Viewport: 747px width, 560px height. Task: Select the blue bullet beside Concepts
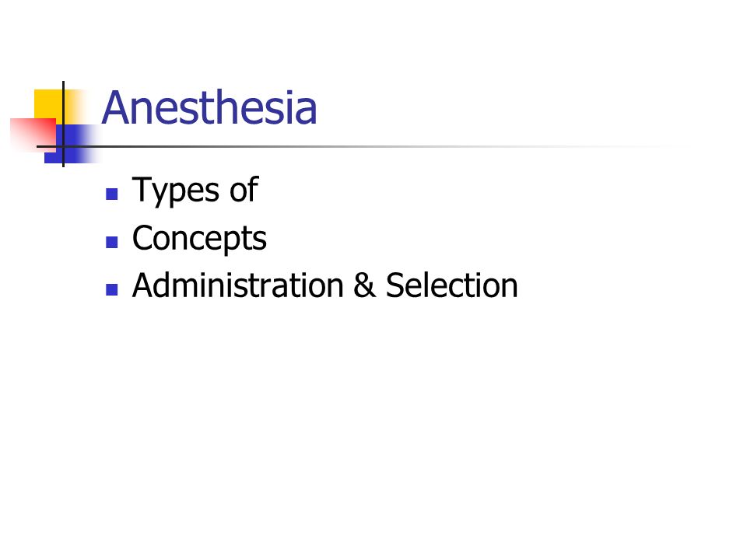pos(112,243)
